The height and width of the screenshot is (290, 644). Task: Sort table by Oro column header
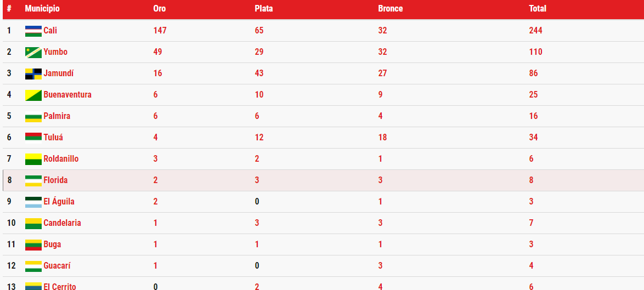[x=160, y=9]
